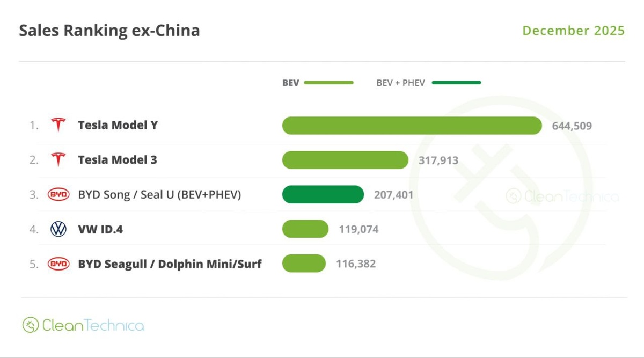The image size is (644, 358).
Task: Click the dark green BYD Song sales bar
Action: coord(323,194)
